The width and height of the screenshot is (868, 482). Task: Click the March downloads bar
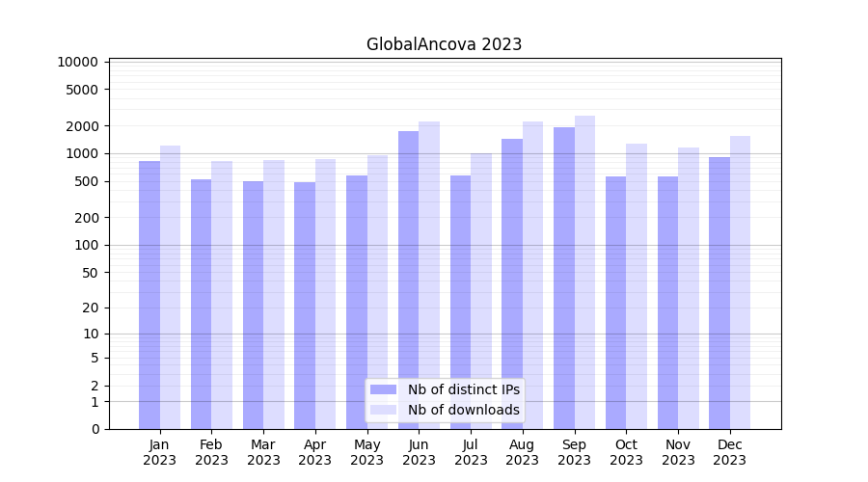pyautogui.click(x=274, y=294)
